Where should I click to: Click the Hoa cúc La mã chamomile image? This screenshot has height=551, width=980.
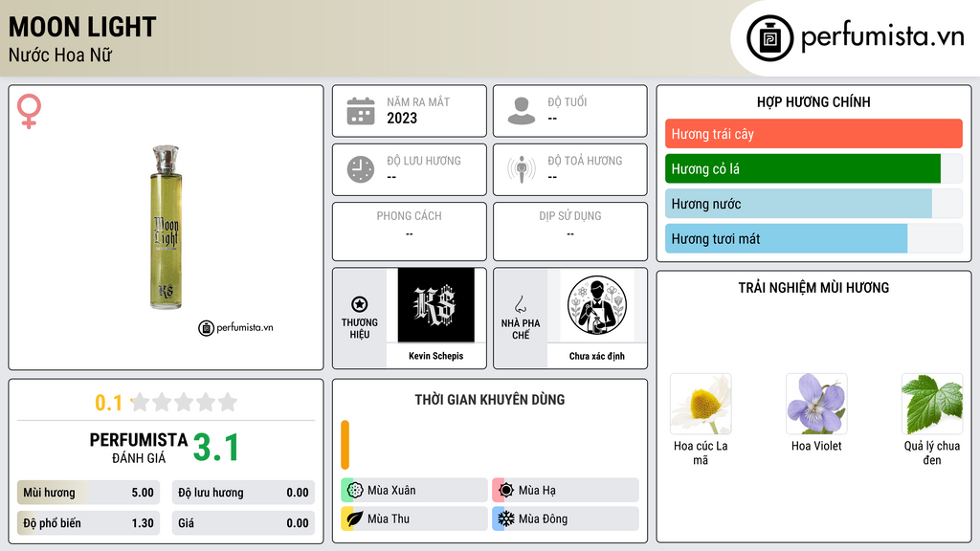(701, 405)
